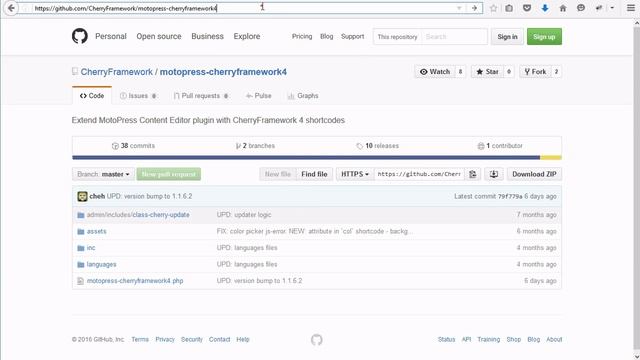This screenshot has height=360, width=640.
Task: Open the Blog link in the header
Action: coord(327,36)
